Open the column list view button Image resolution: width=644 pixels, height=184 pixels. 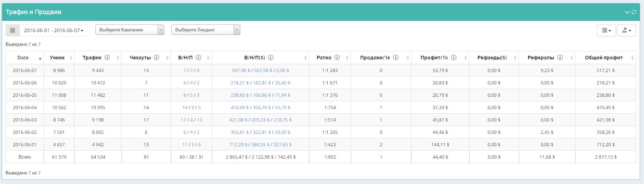(x=606, y=30)
